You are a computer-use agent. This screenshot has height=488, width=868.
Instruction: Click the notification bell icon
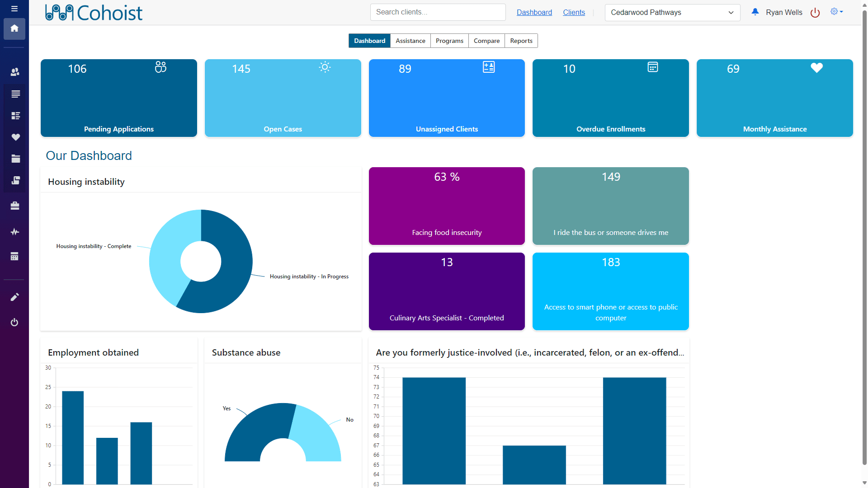[x=755, y=12]
